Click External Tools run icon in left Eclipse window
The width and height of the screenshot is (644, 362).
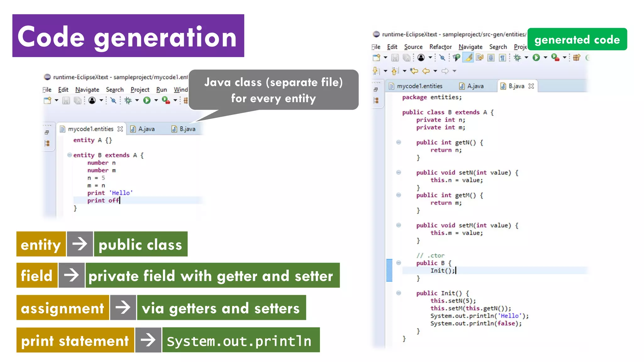[x=166, y=101]
